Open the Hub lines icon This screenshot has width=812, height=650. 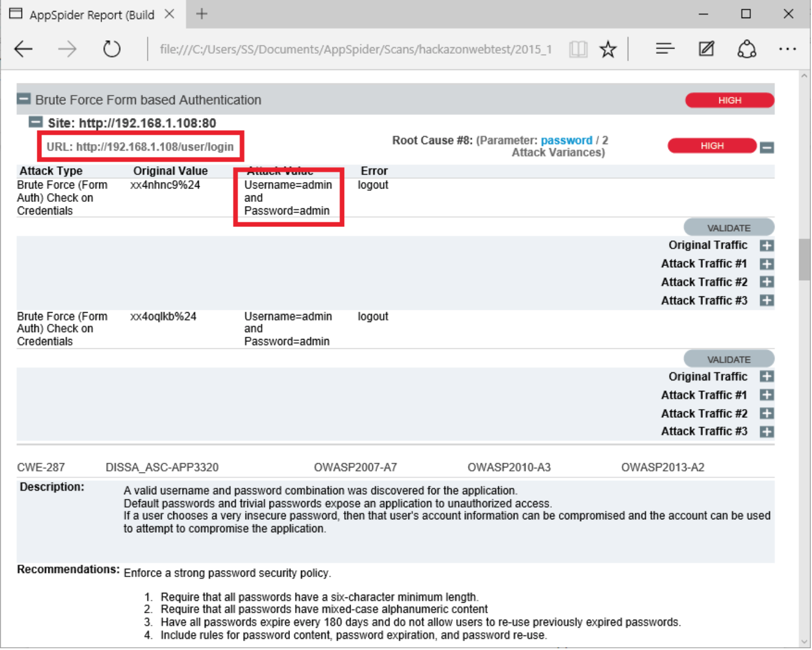(x=664, y=49)
